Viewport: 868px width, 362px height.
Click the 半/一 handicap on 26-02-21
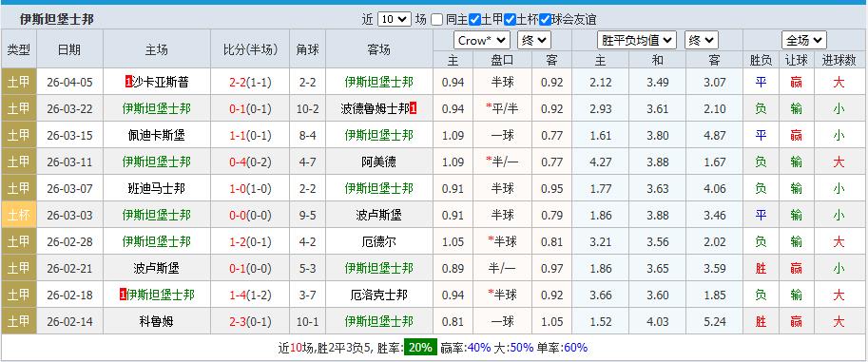click(503, 269)
